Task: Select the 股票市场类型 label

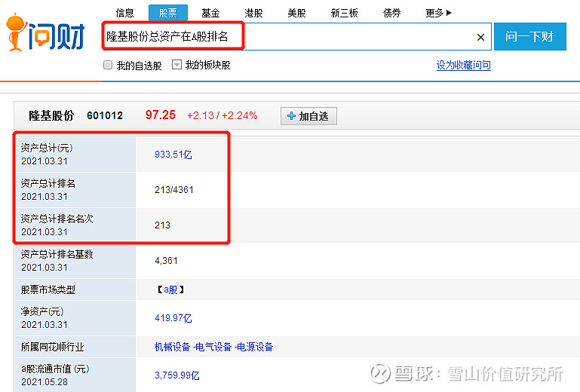Action: [48, 289]
